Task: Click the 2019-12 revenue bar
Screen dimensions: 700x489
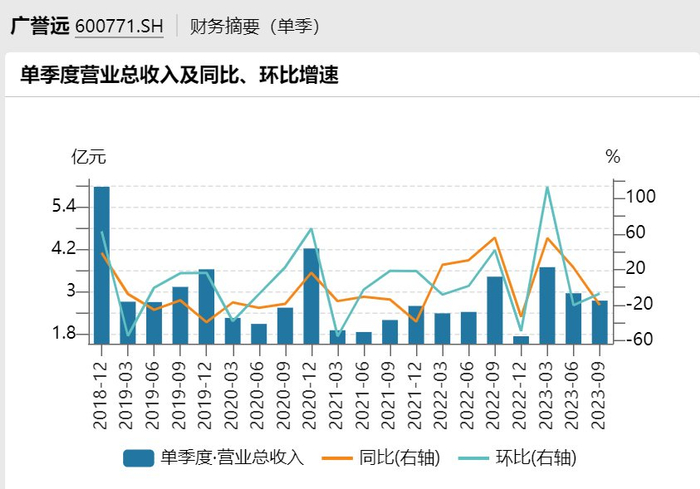Action: 207,307
